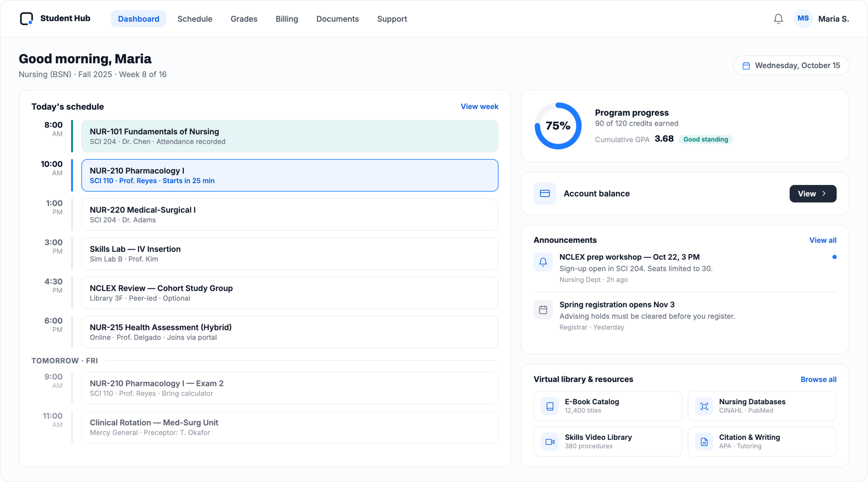
Task: Open the notifications bell in header
Action: coord(778,19)
